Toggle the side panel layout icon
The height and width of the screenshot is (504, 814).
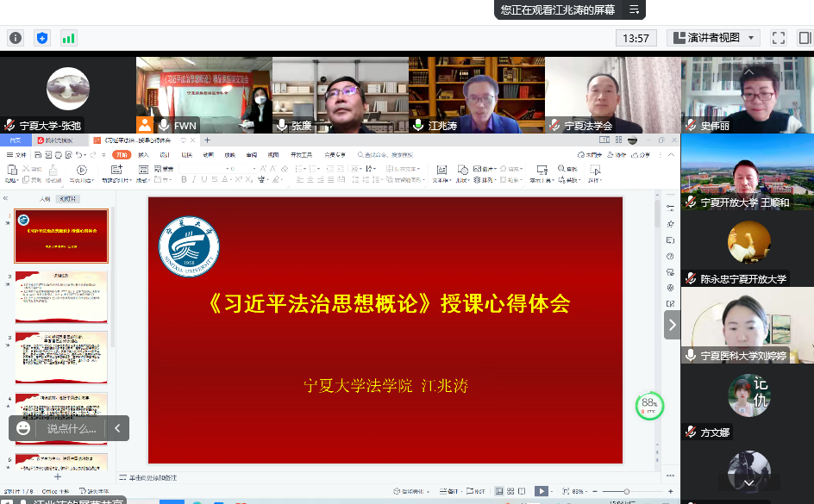[804, 38]
